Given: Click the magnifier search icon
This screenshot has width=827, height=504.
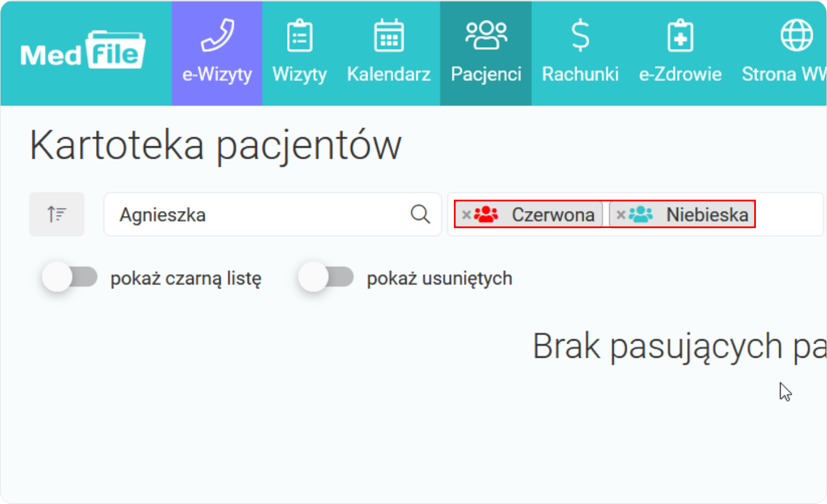Looking at the screenshot, I should [x=420, y=214].
